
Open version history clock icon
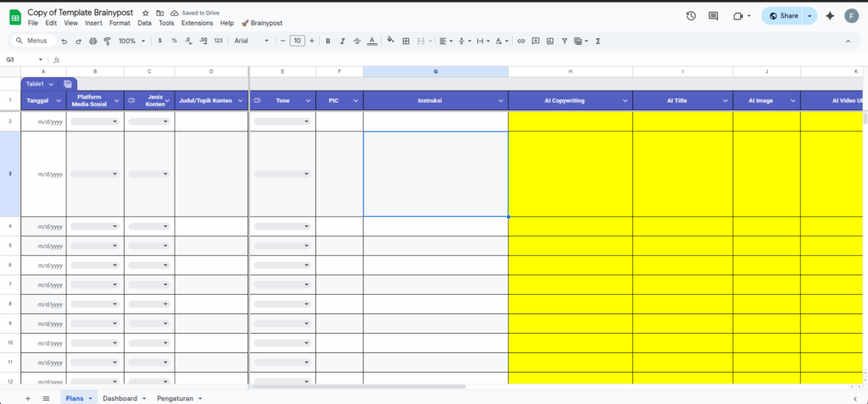pos(691,16)
